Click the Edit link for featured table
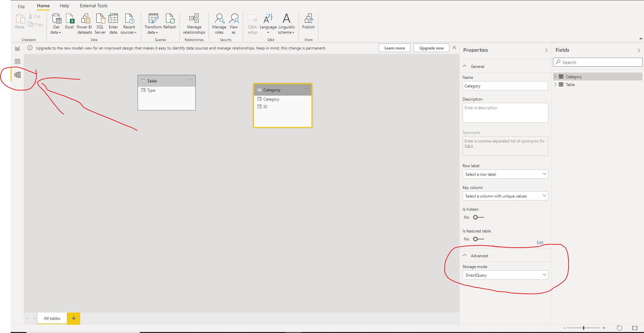 pos(540,243)
